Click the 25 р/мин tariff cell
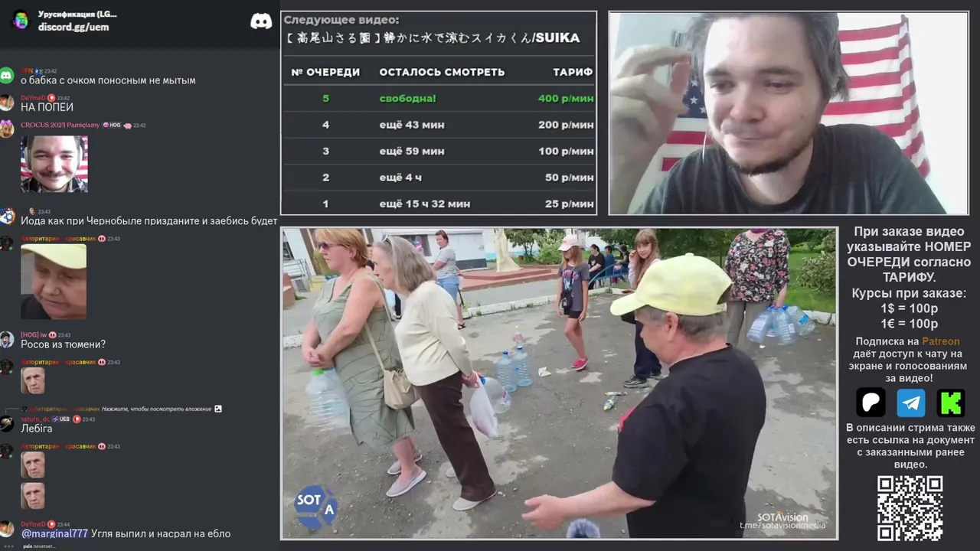Screen dimensions: 980x551 569,204
